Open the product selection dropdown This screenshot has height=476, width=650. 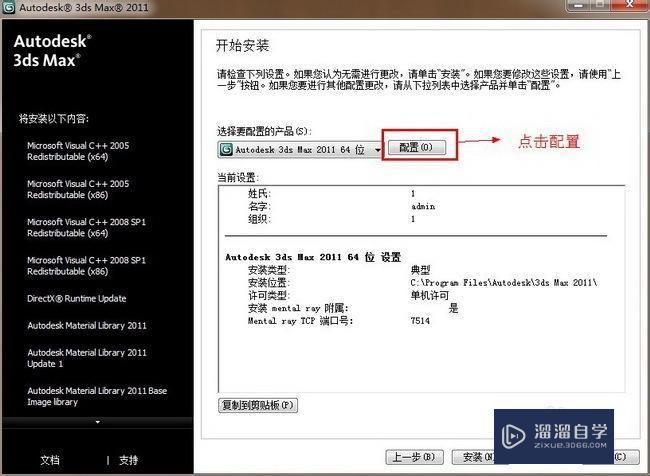pos(299,150)
